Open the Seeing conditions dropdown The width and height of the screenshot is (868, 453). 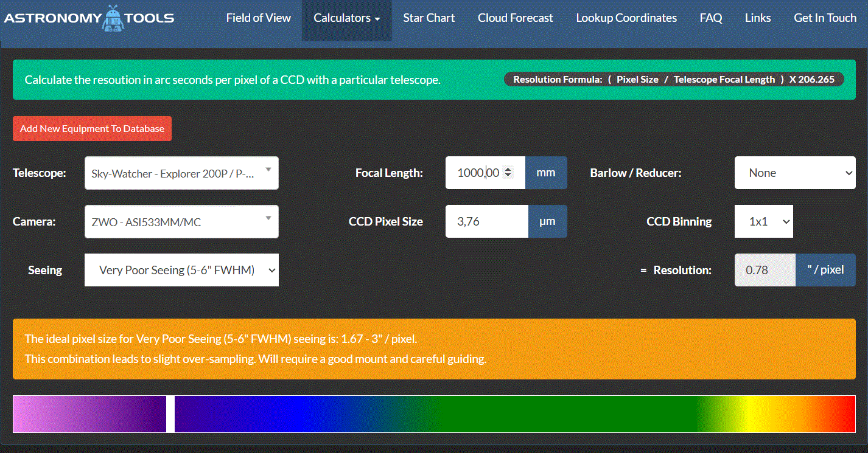coord(181,270)
